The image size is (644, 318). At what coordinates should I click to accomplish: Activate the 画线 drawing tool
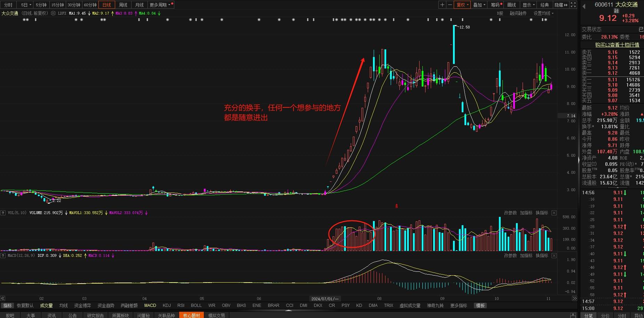tap(511, 5)
